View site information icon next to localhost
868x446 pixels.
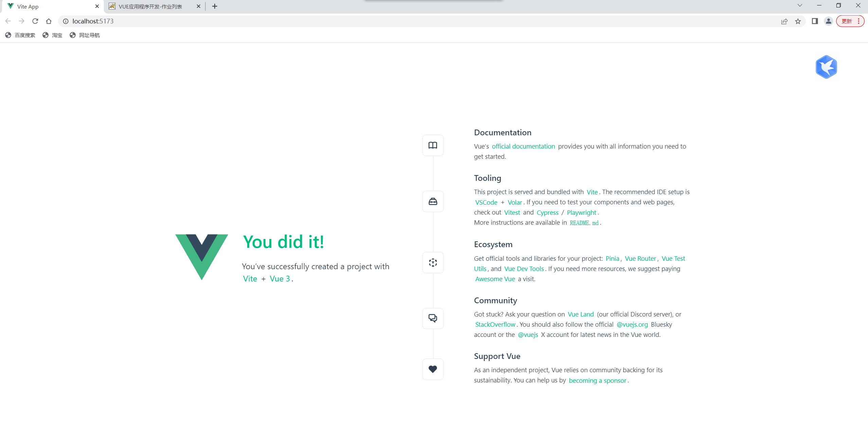66,21
